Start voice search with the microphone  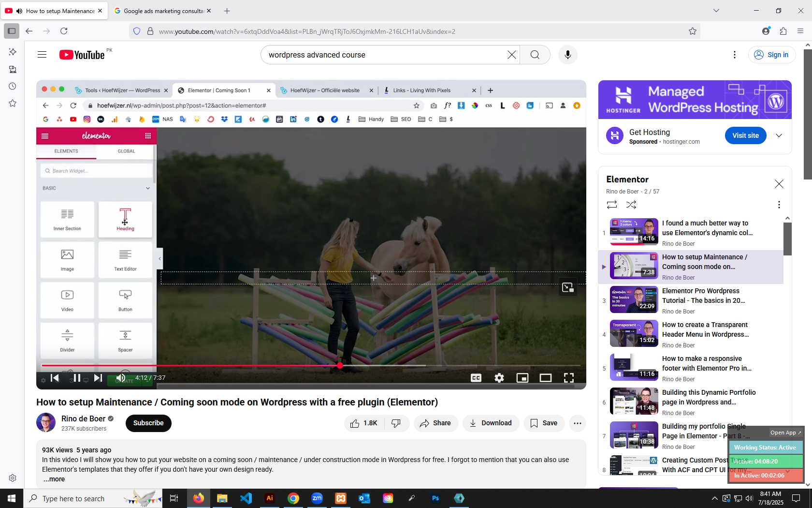tap(568, 55)
